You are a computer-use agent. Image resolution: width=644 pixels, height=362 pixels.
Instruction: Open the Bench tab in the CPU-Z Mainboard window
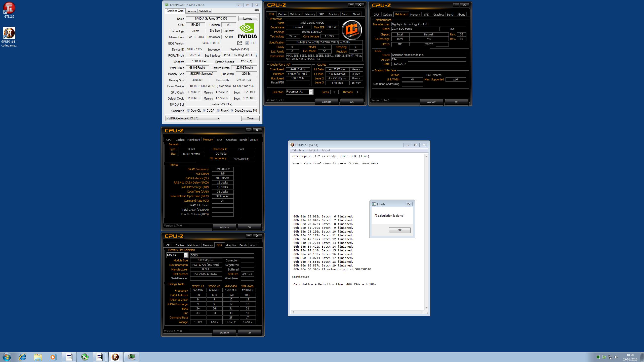coord(450,15)
